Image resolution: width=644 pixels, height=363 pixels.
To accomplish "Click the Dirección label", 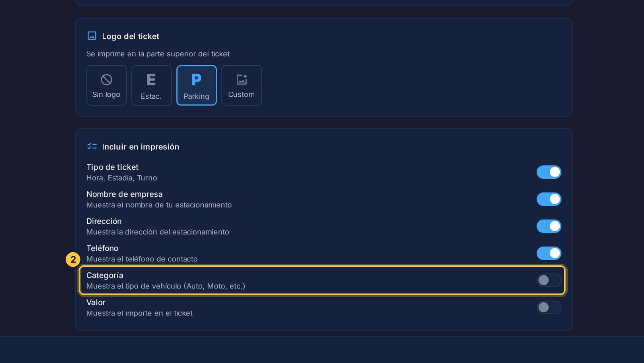I will (104, 221).
